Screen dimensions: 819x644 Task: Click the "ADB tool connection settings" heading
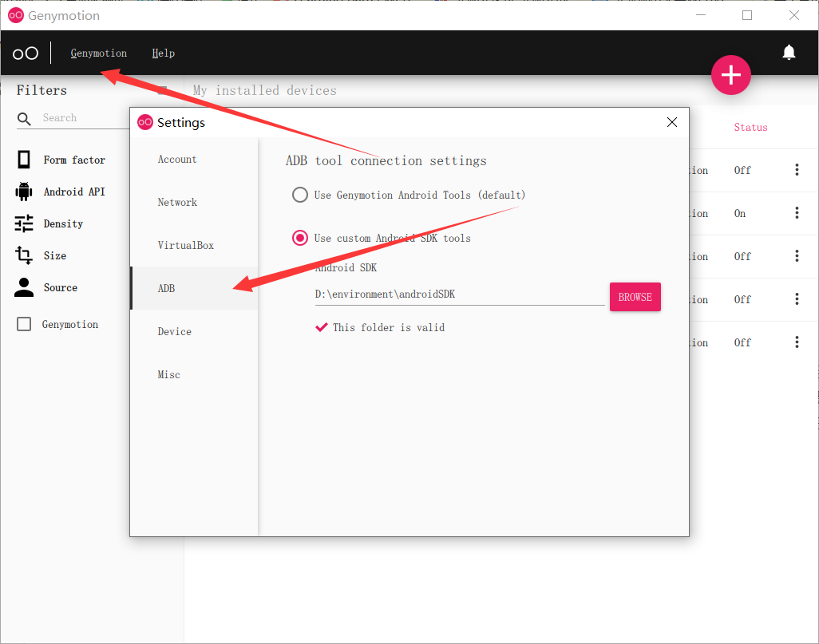(386, 161)
